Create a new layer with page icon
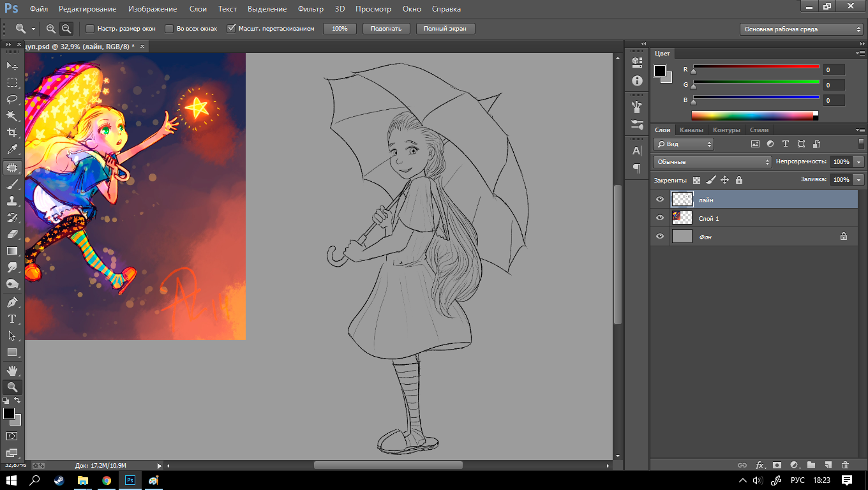The image size is (868, 490). [x=828, y=465]
